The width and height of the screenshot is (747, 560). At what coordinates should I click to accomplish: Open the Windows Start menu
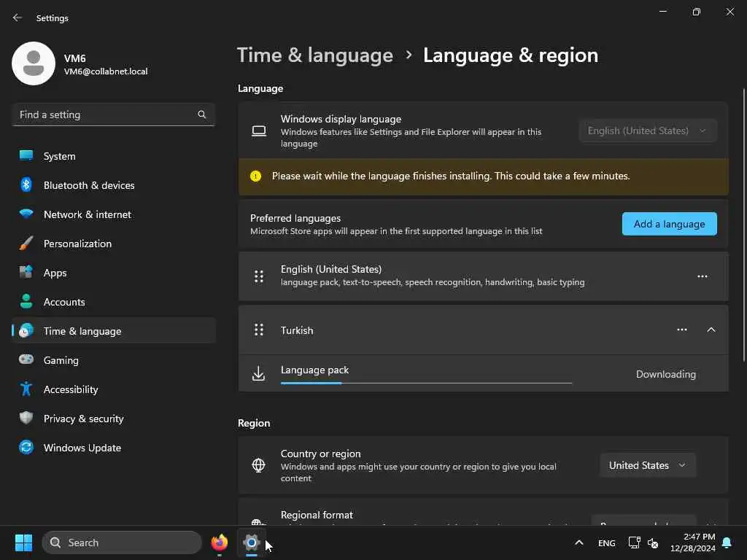[x=23, y=542]
